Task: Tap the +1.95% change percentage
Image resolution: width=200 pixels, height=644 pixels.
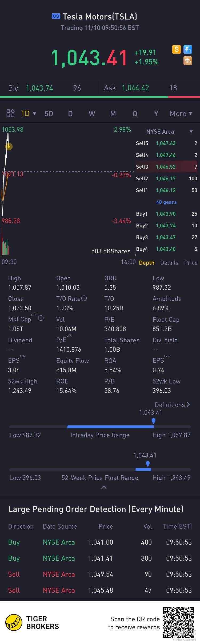Action: tap(147, 62)
